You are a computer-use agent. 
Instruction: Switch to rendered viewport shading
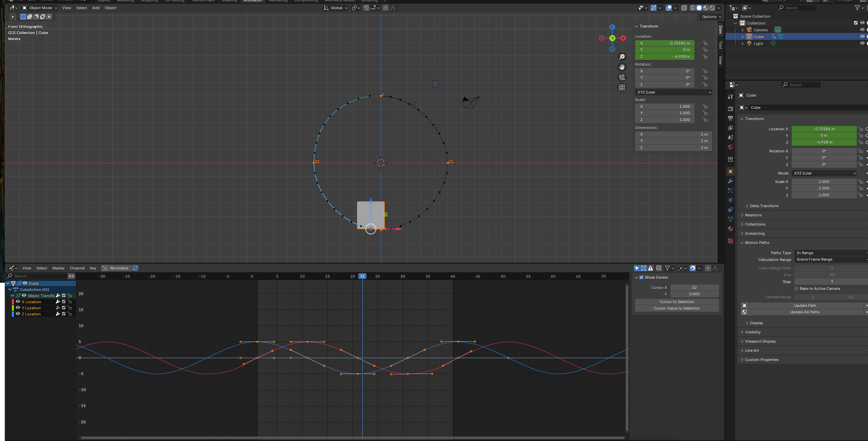pyautogui.click(x=712, y=8)
